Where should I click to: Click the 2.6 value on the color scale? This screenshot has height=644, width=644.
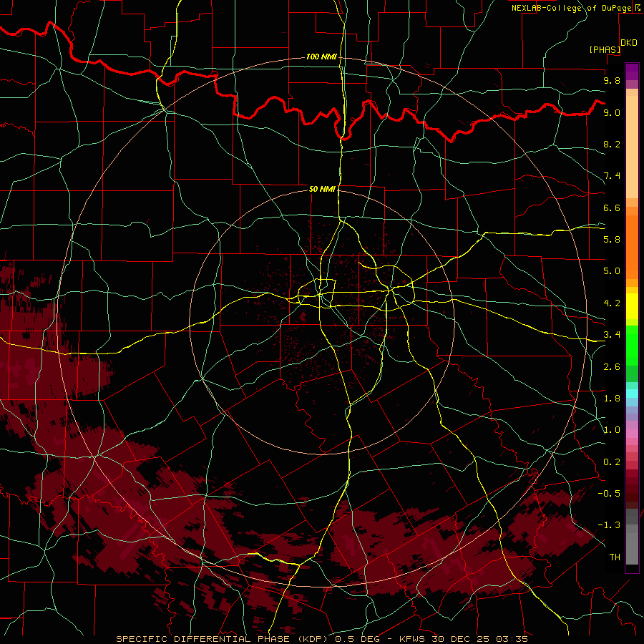612,367
